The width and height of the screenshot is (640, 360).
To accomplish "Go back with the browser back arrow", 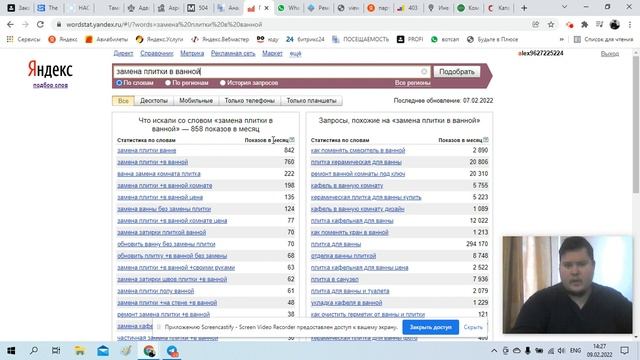I will click(x=10, y=24).
